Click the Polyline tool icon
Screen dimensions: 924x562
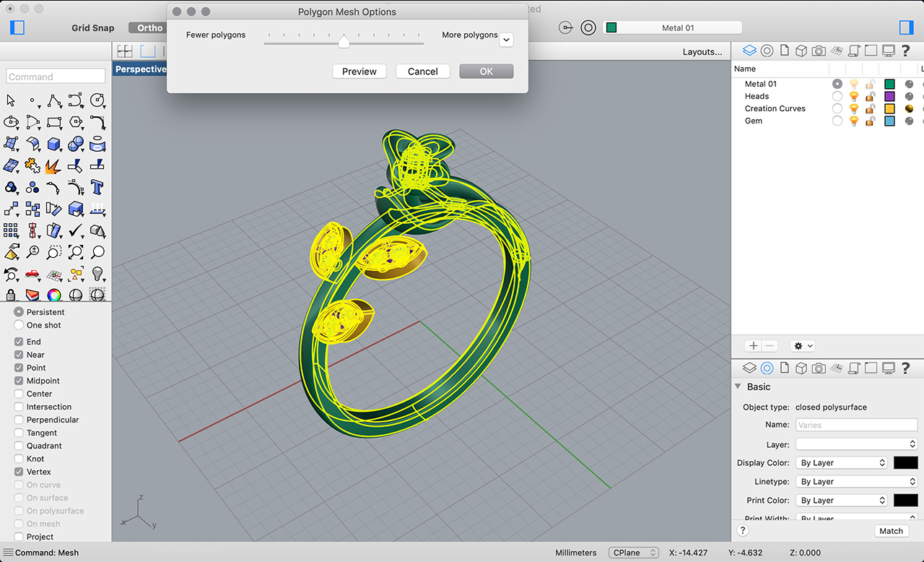[x=54, y=100]
